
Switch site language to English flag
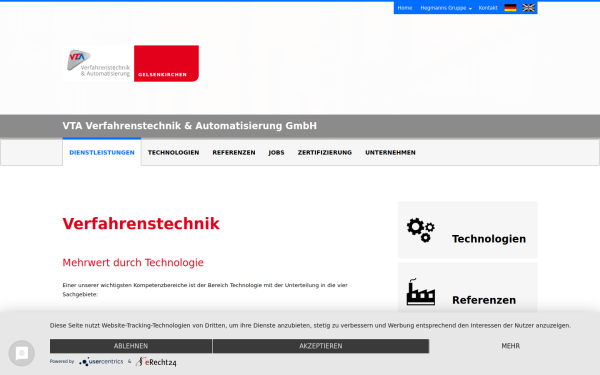point(528,8)
